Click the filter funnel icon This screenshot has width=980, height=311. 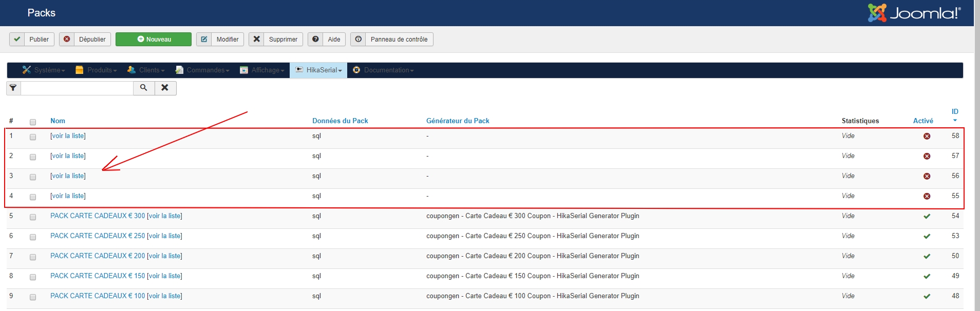pos(13,88)
